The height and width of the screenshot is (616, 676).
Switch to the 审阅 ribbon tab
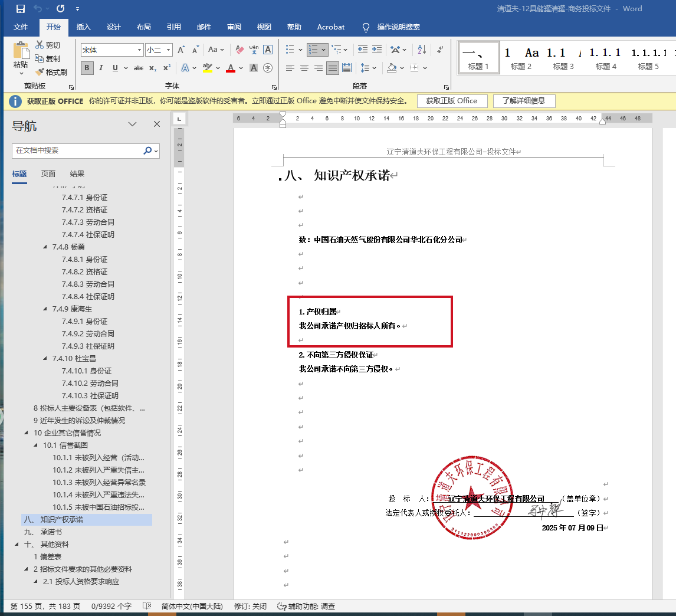pos(234,27)
